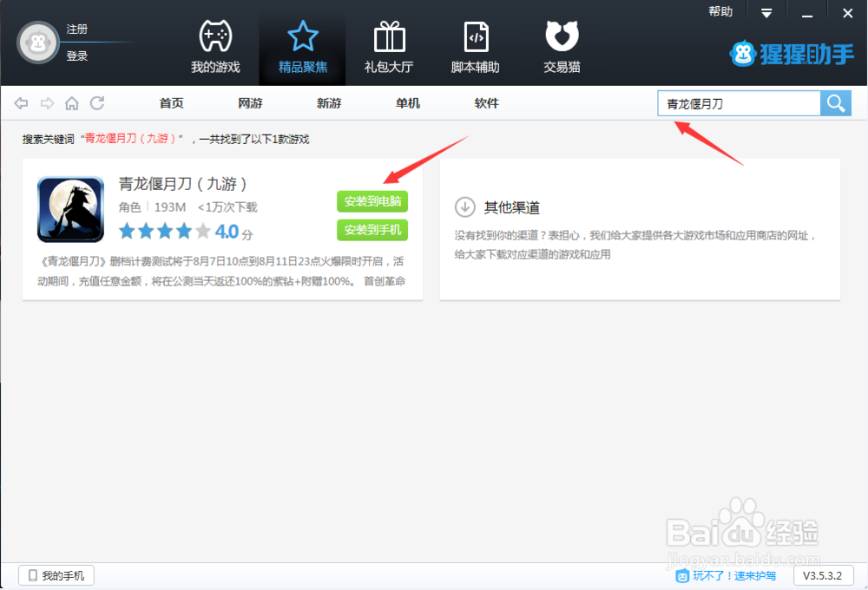Click the 注册 register link
Screen dimensions: 868x590
pyautogui.click(x=77, y=29)
